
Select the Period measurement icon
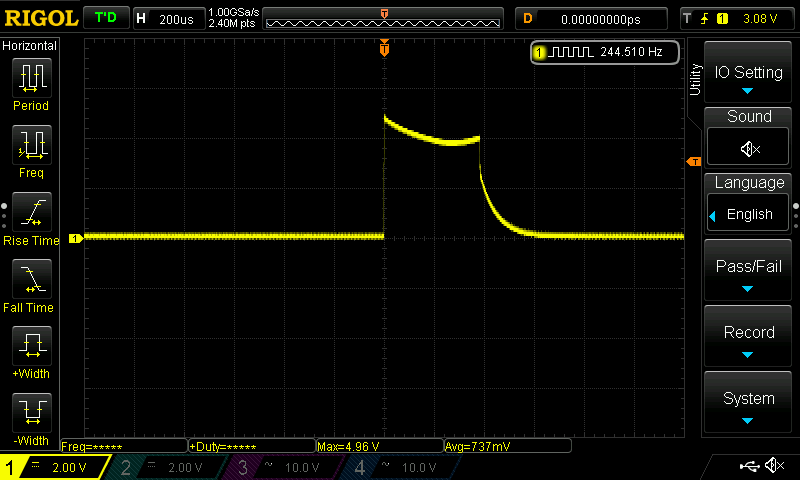pyautogui.click(x=32, y=78)
